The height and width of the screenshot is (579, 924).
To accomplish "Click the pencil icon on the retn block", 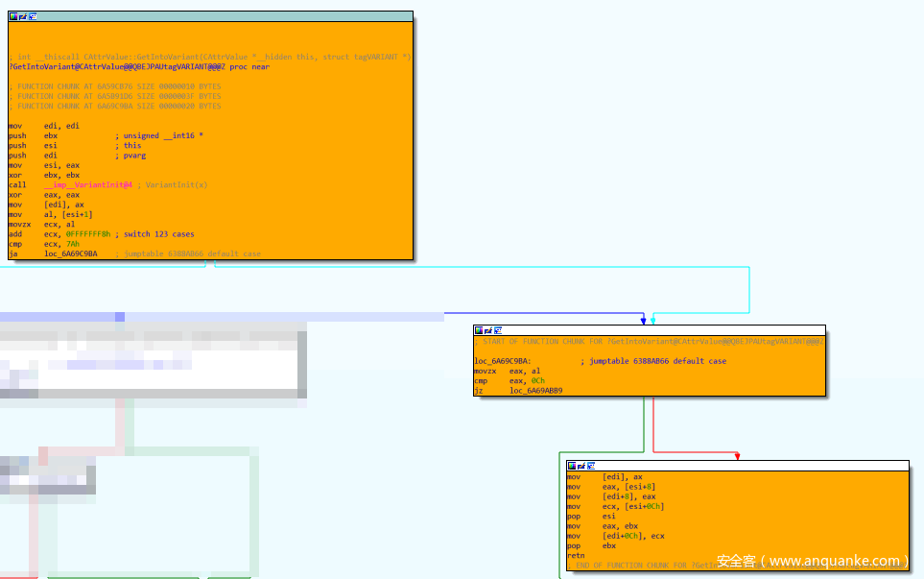I will (x=581, y=466).
